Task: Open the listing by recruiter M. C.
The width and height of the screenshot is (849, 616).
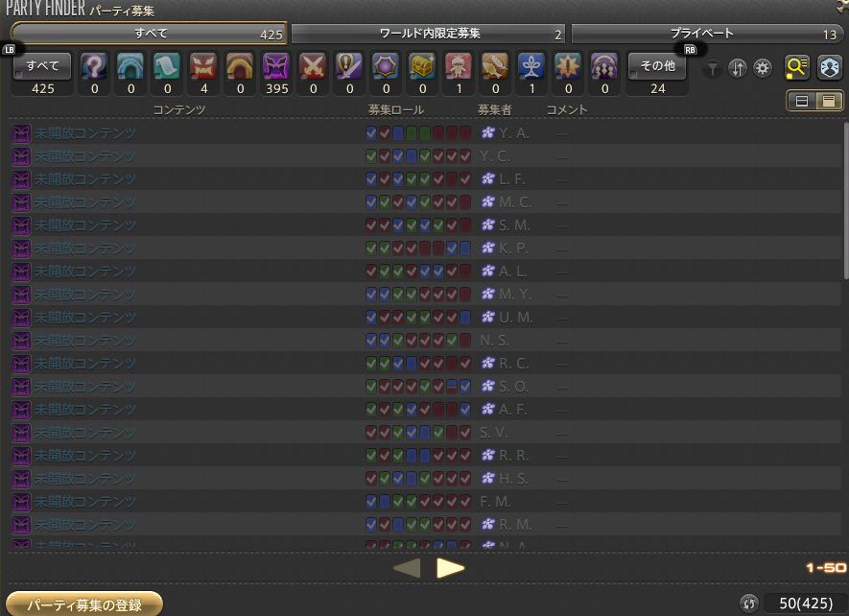Action: point(425,202)
